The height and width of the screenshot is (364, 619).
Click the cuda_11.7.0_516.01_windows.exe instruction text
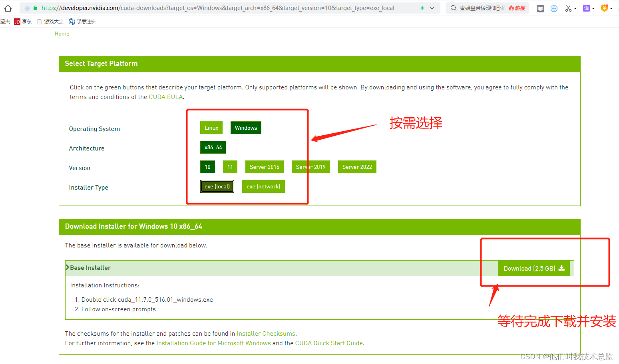165,300
